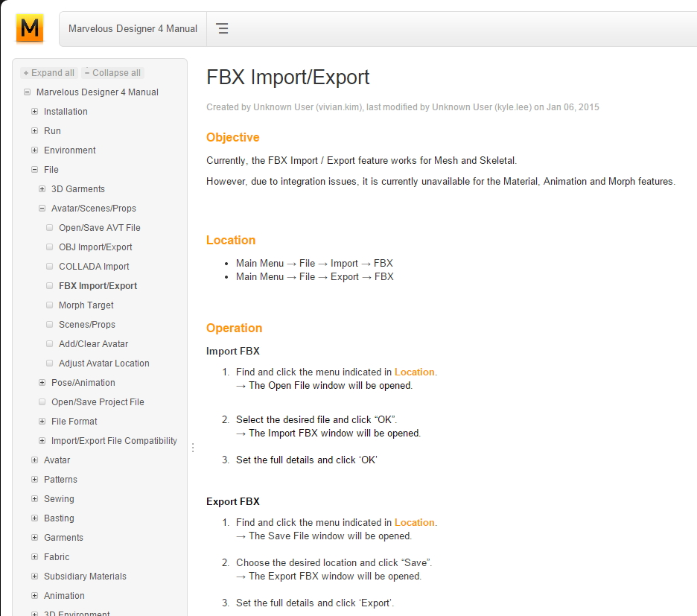
Task: Expand the File Format node
Action: coord(42,421)
